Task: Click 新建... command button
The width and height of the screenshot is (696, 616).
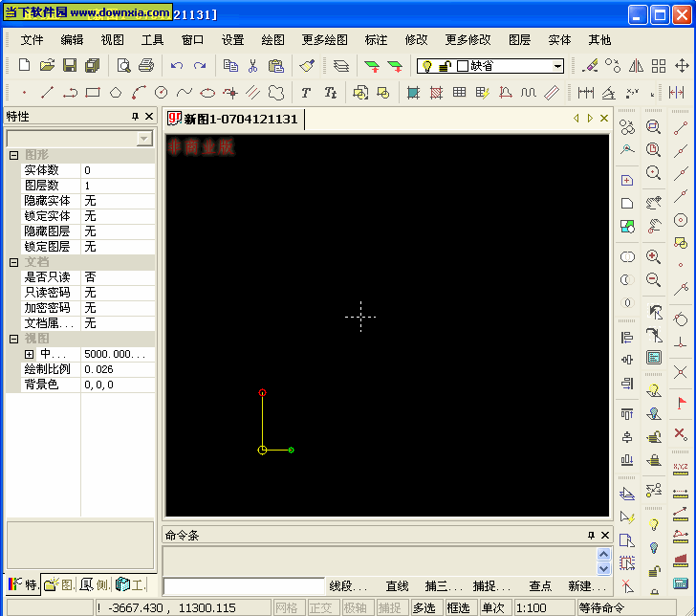Action: pos(587,586)
